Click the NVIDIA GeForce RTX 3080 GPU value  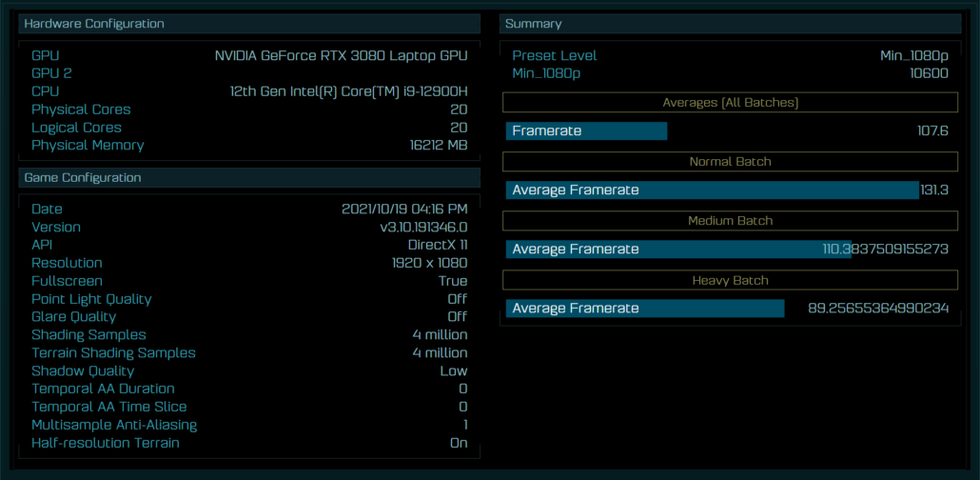pos(341,55)
